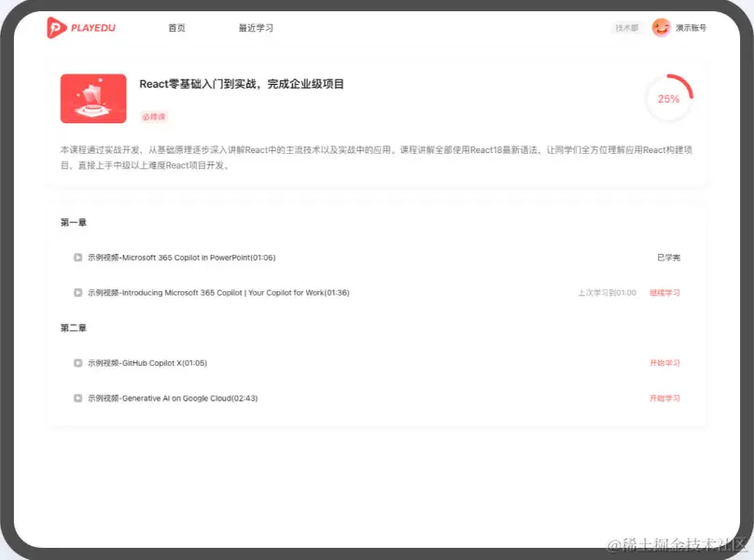
Task: Click video icon beside Copilot for Work lesson
Action: (77, 292)
